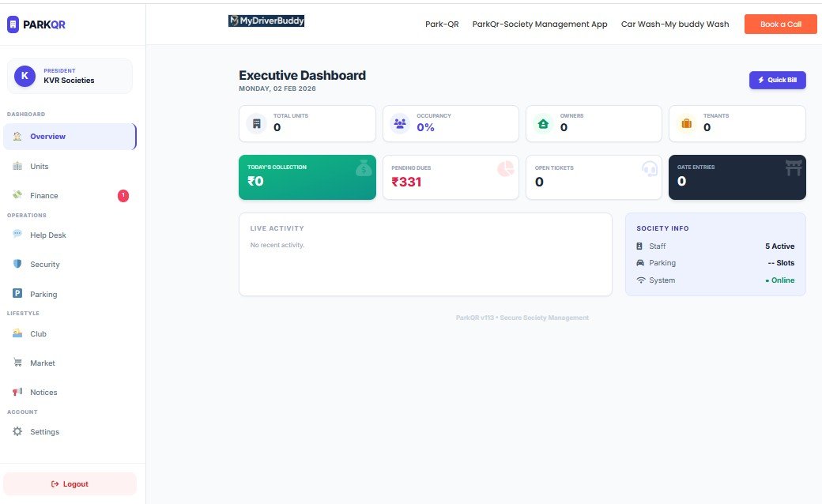
Task: Click the Club icon under Lifestyle
Action: 17,333
